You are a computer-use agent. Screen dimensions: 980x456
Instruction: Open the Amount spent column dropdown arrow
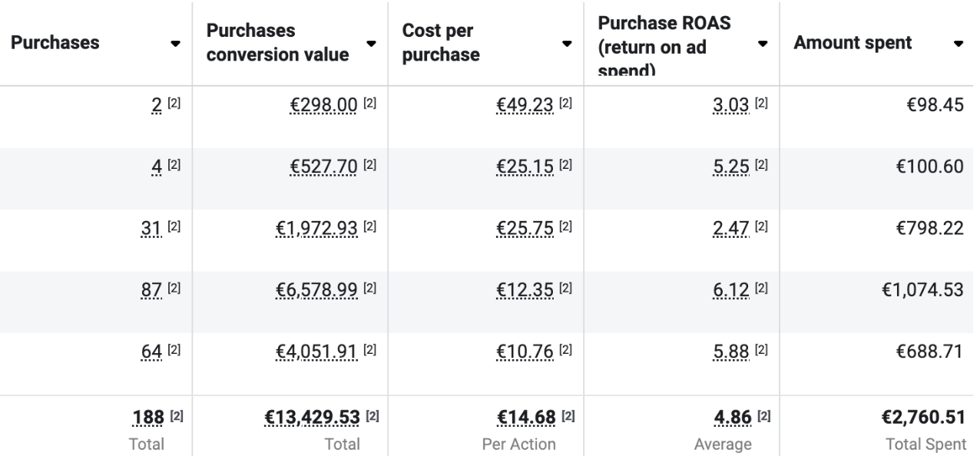pyautogui.click(x=958, y=44)
